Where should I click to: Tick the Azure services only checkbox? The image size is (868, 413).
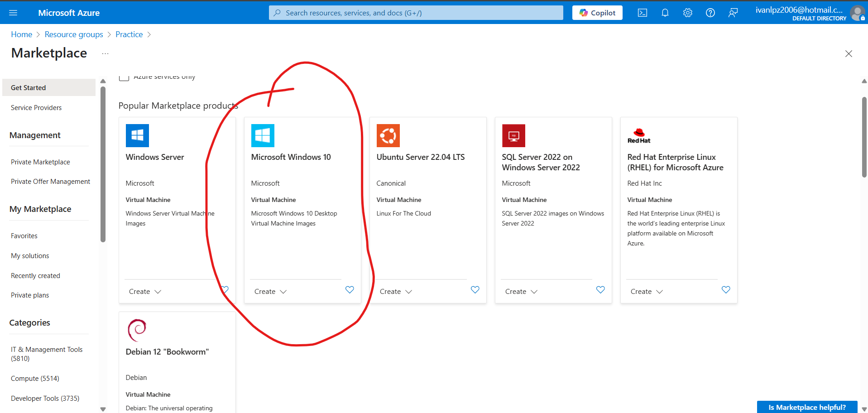(124, 77)
